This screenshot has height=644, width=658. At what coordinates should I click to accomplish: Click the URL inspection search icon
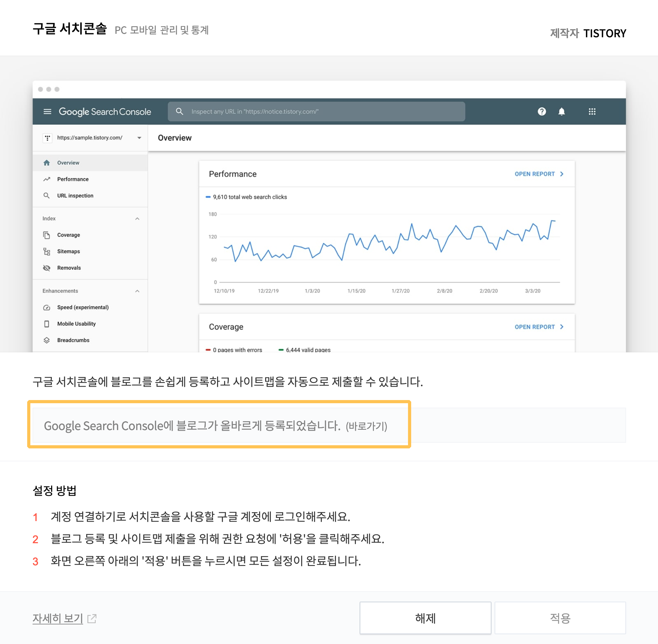[x=180, y=111]
